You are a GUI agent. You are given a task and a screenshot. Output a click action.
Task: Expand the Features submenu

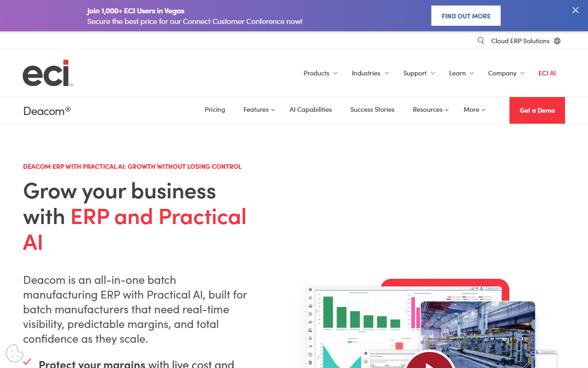click(259, 109)
